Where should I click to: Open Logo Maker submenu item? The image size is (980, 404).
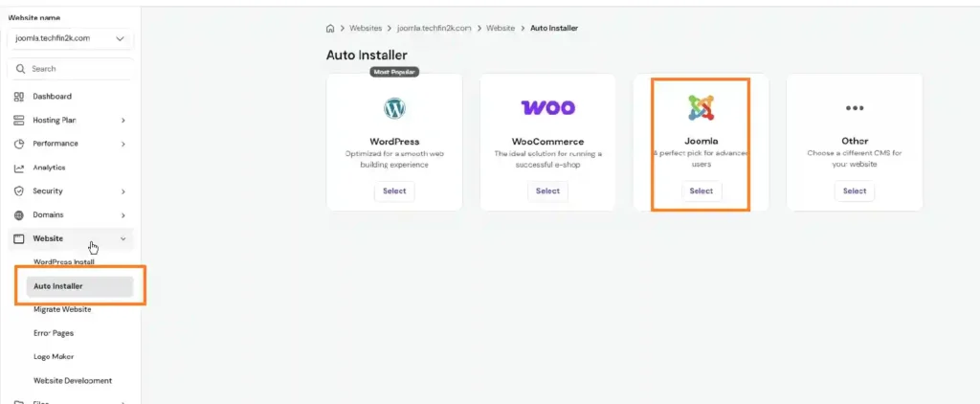pos(54,356)
